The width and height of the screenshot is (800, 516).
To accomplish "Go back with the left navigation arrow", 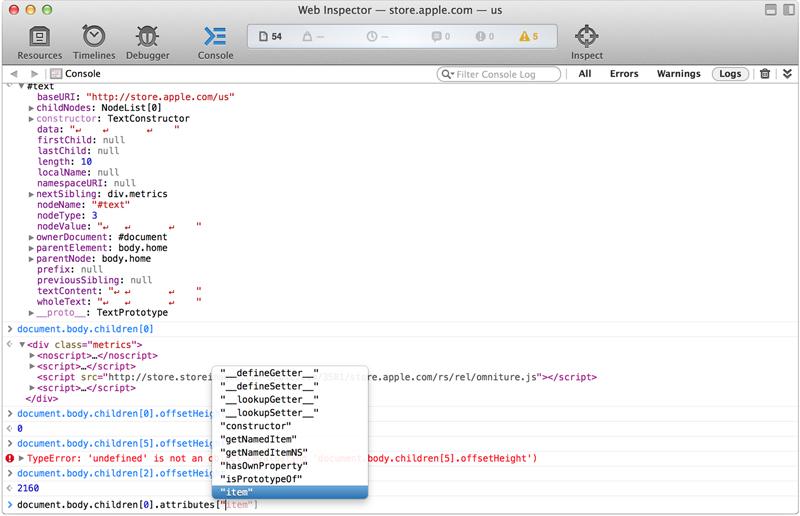I will click(14, 73).
